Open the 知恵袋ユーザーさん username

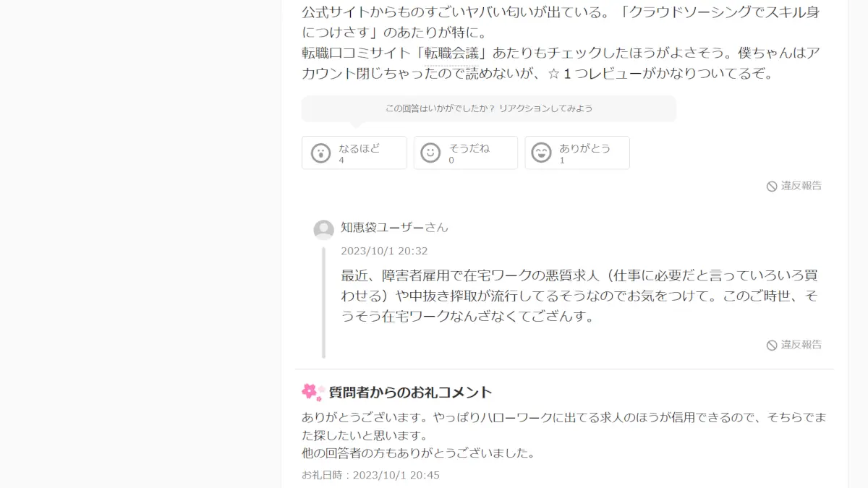tap(395, 227)
